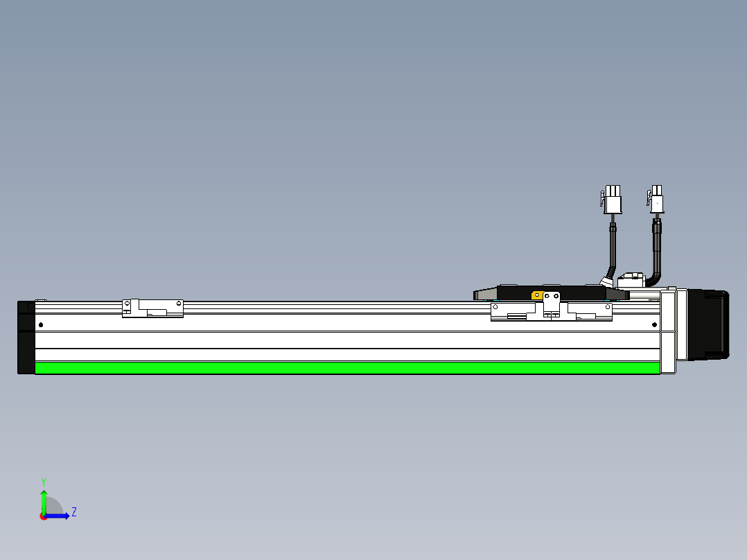Select the white motor mounting flange plate
This screenshot has width=747, height=560.
coord(669,332)
